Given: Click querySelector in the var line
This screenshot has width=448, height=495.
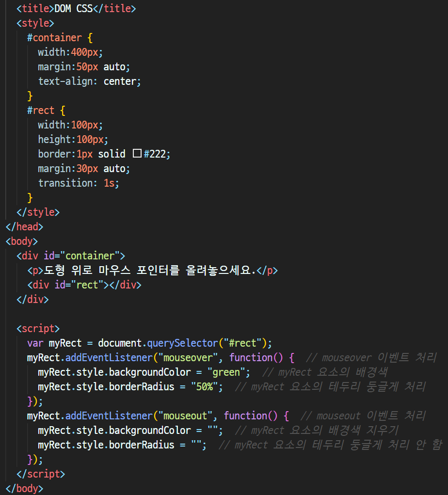Looking at the screenshot, I should click(x=182, y=343).
